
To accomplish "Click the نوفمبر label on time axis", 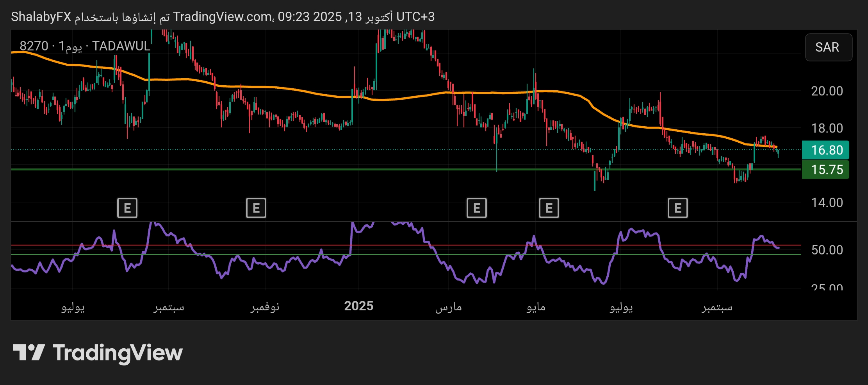I will tap(265, 307).
